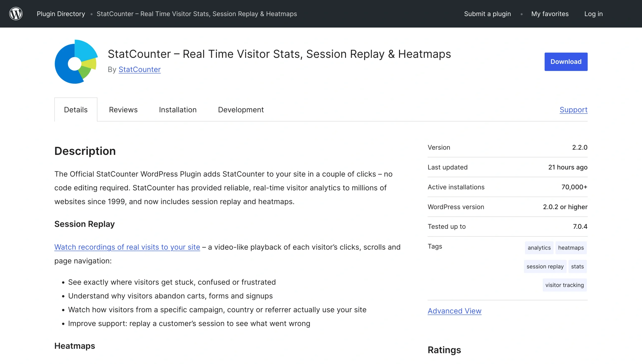
Task: Click the stats tag
Action: pos(577,267)
